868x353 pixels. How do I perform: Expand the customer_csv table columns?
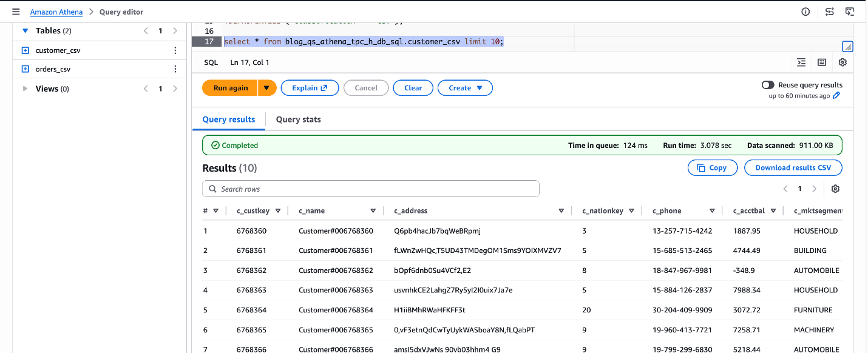click(25, 50)
